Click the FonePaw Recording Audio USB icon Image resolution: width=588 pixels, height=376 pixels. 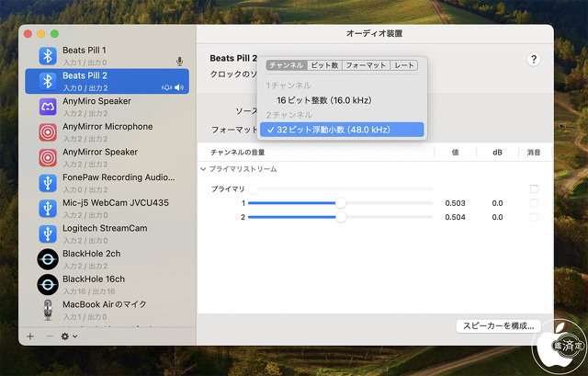(48, 183)
